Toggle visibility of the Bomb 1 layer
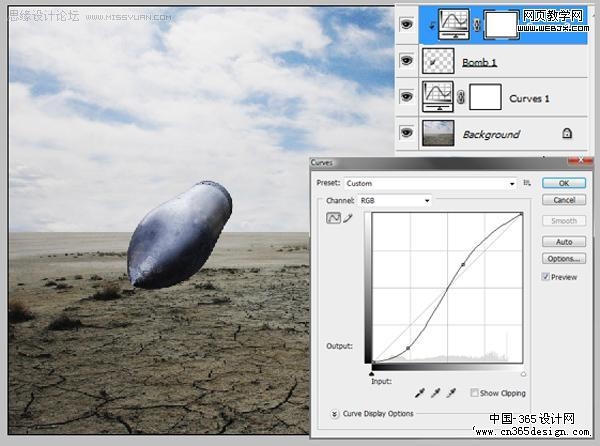The width and height of the screenshot is (600, 446). [406, 60]
